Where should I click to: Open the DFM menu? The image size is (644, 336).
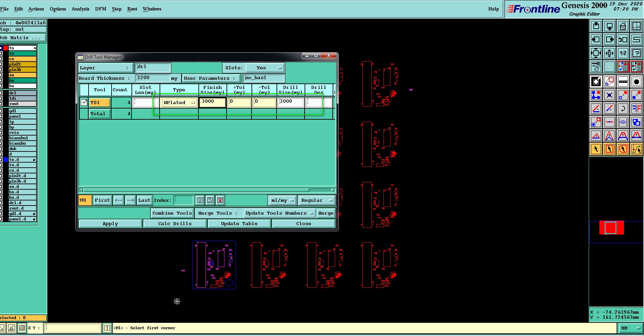coord(101,9)
